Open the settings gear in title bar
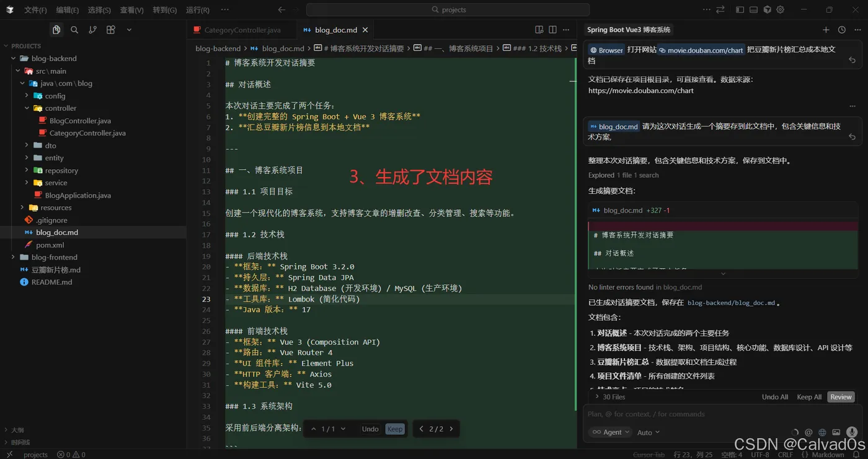 pyautogui.click(x=781, y=10)
